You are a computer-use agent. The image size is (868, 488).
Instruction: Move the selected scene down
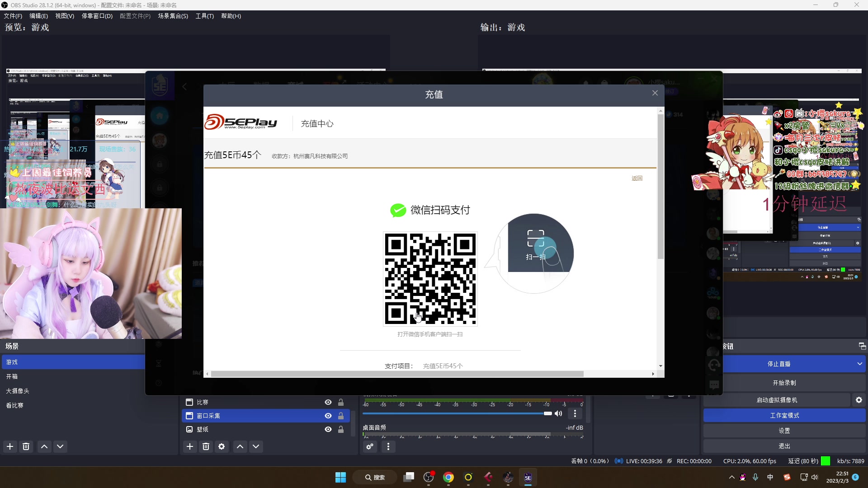60,446
